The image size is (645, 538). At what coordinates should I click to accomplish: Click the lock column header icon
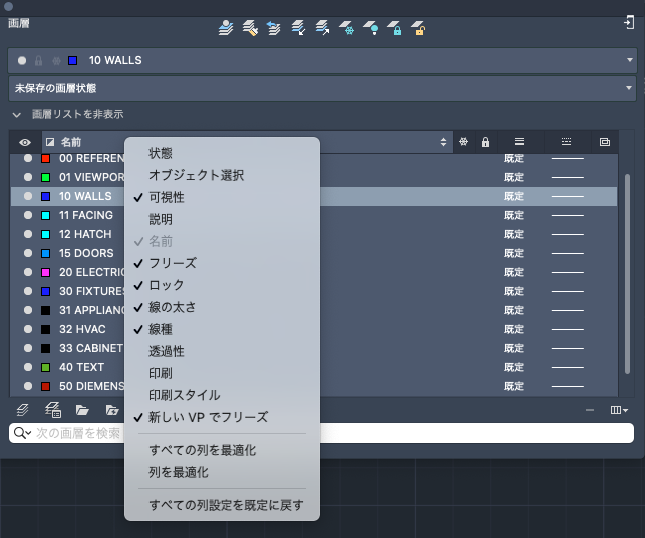tap(485, 142)
